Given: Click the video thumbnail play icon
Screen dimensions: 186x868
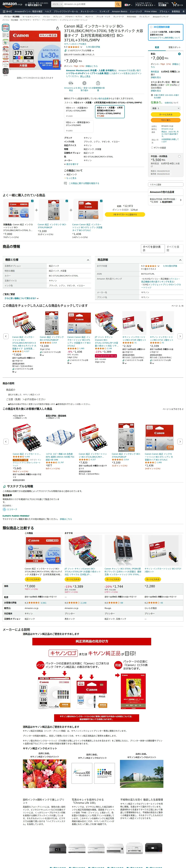Looking at the screenshot, I should pos(6,71).
